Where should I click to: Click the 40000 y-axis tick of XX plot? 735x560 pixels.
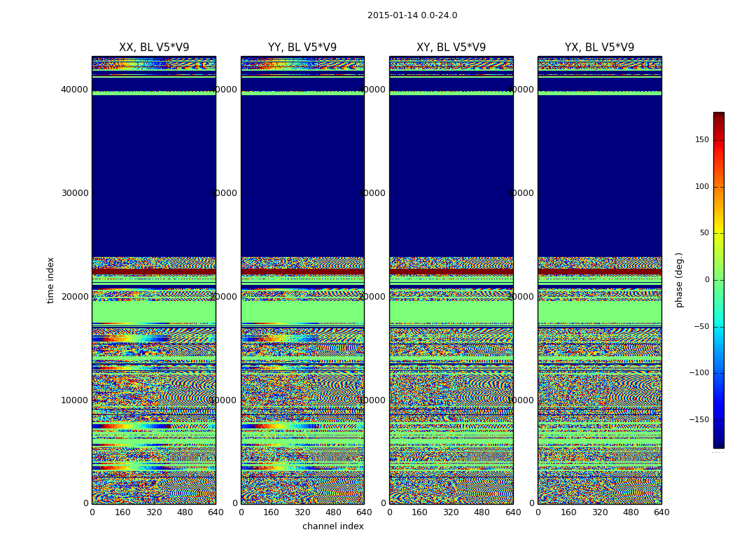74,90
